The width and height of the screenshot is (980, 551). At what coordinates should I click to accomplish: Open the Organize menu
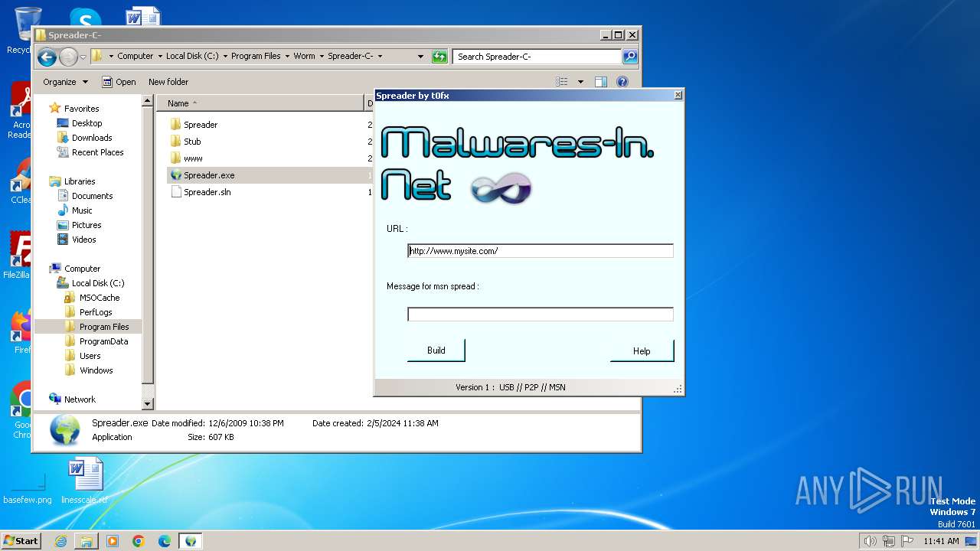pyautogui.click(x=65, y=82)
